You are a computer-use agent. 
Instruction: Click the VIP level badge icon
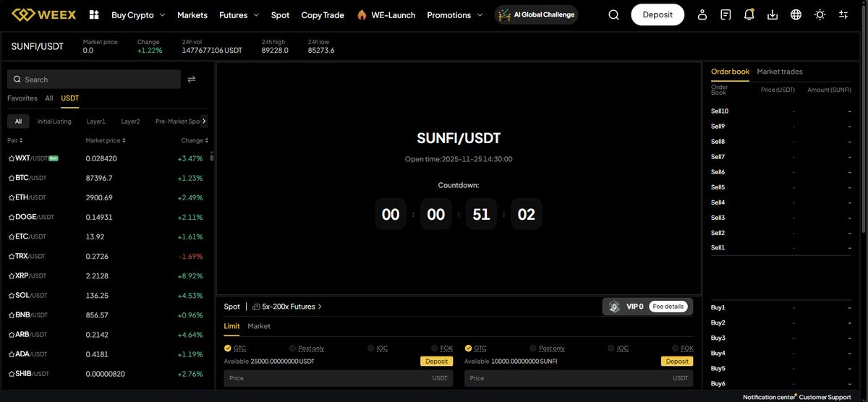tap(614, 307)
